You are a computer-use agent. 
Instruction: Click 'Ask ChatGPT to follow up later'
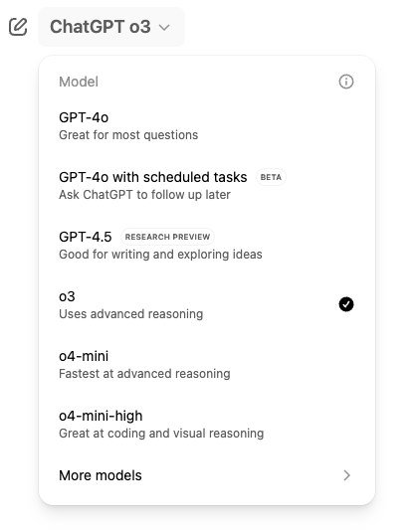[x=144, y=195]
